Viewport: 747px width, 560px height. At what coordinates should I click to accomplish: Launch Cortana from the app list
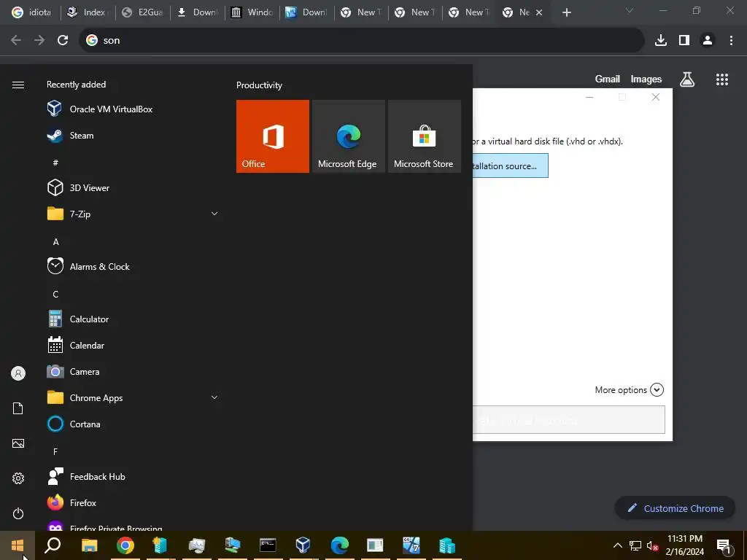(x=133, y=424)
